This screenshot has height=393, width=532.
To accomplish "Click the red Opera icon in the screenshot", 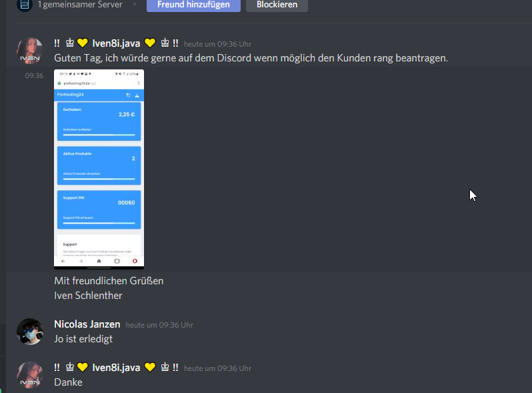I will tap(135, 261).
